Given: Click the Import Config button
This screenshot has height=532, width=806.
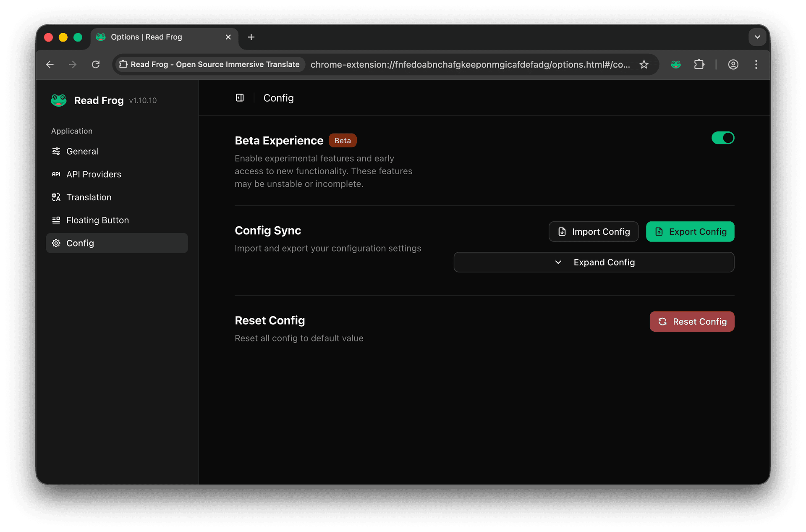Looking at the screenshot, I should [x=593, y=231].
